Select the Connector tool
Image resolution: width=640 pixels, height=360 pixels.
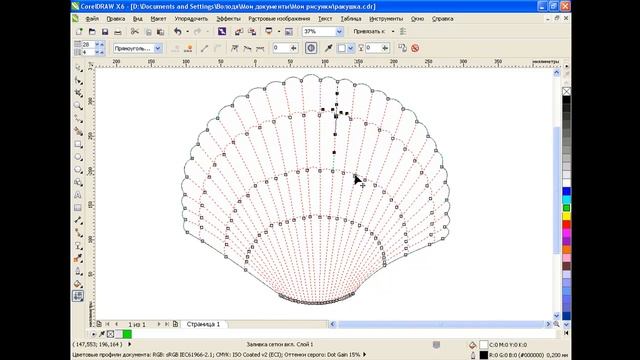click(x=78, y=233)
